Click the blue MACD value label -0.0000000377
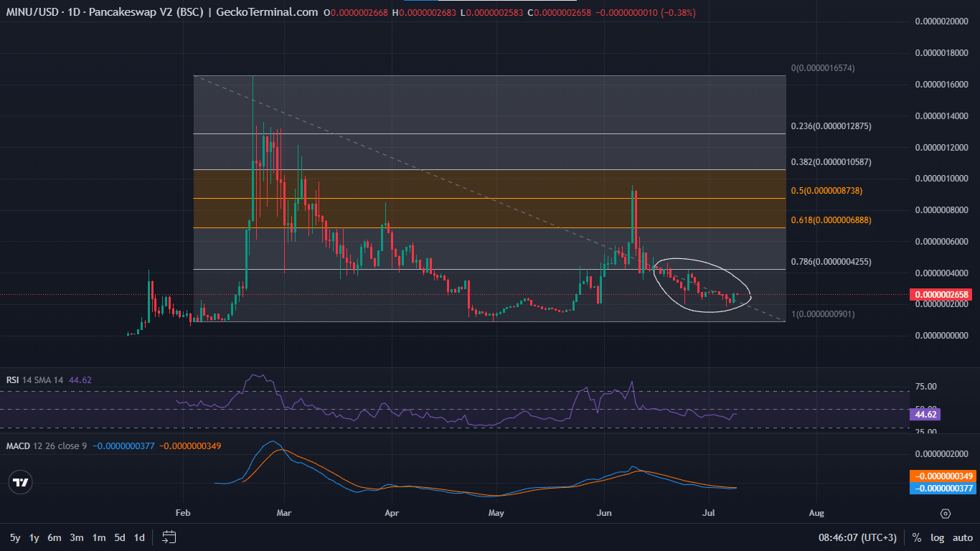 click(943, 488)
